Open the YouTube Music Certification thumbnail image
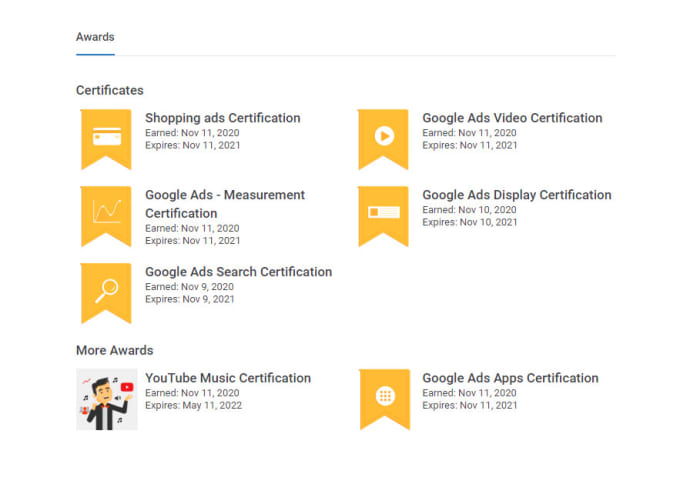Viewport: 680px width, 484px height. click(107, 399)
